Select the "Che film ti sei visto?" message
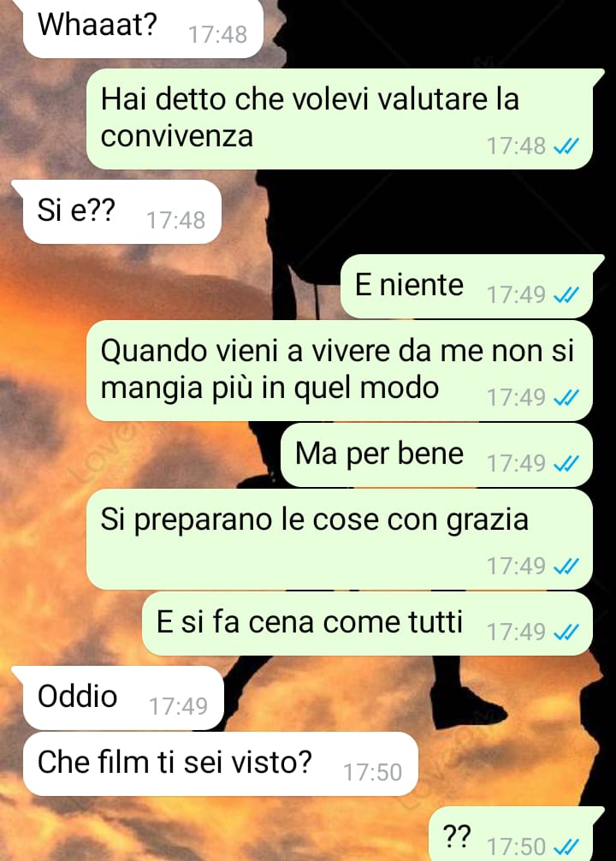616x861 pixels. [x=220, y=763]
